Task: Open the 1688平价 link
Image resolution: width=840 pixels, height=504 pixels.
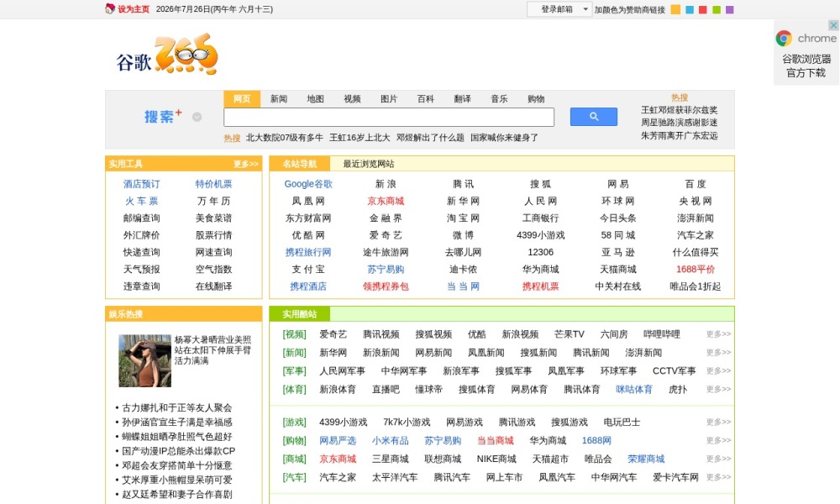Action: 696,269
